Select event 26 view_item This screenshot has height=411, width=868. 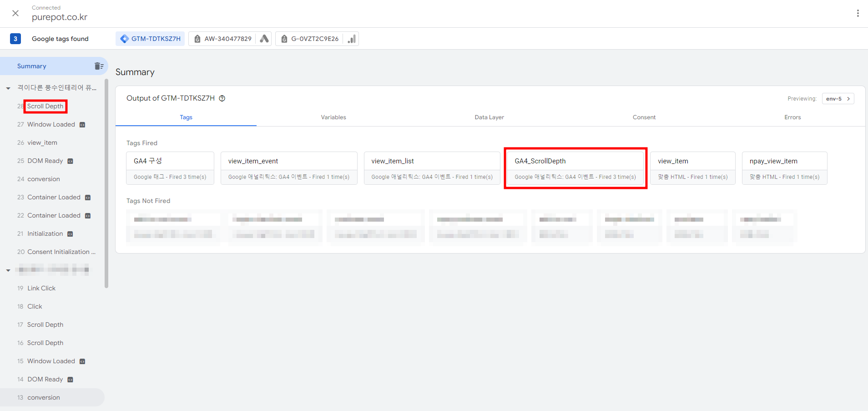42,142
